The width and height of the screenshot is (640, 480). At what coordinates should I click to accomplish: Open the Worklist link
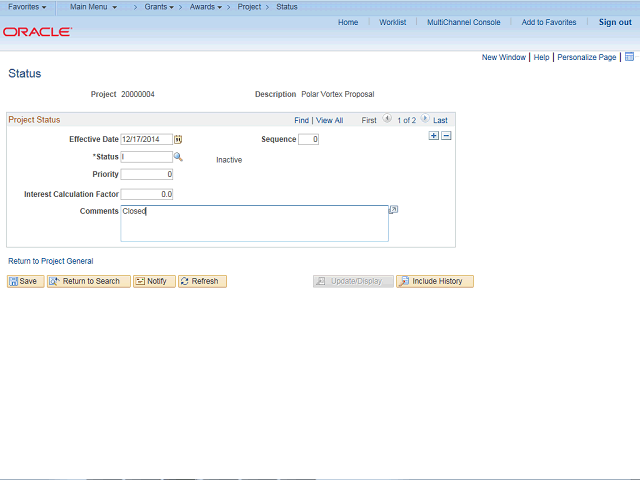click(x=392, y=22)
